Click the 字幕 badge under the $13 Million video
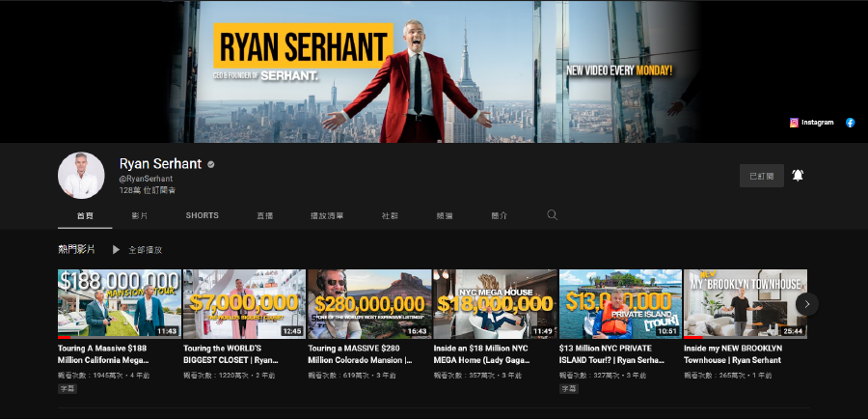 pos(568,389)
